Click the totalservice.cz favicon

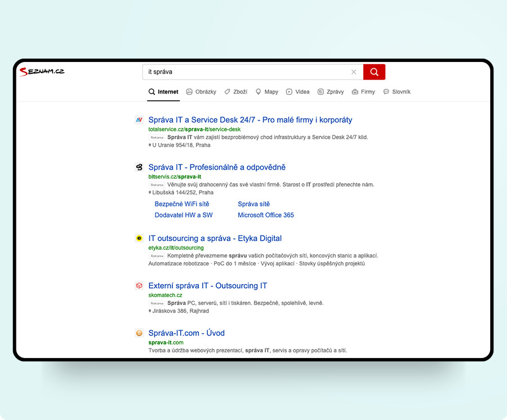coord(139,120)
